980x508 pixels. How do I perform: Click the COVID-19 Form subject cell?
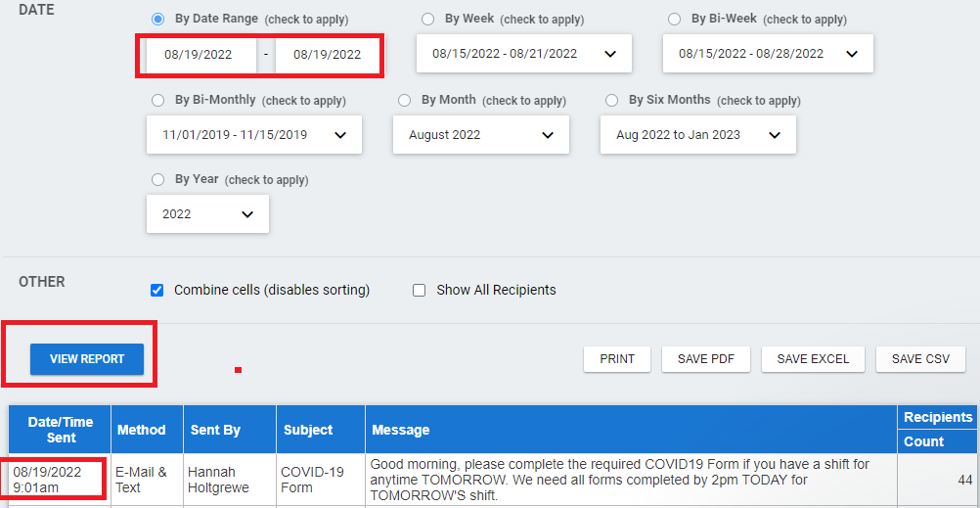321,480
